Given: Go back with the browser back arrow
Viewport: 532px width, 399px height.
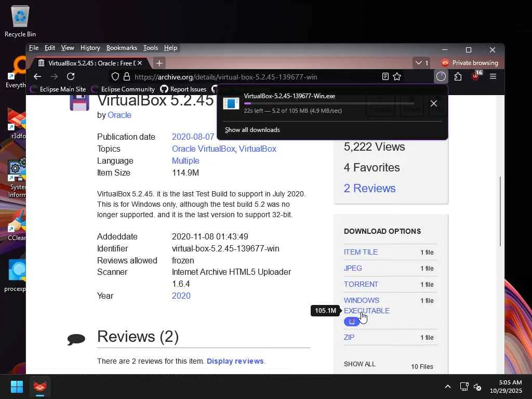Looking at the screenshot, I should tap(37, 77).
